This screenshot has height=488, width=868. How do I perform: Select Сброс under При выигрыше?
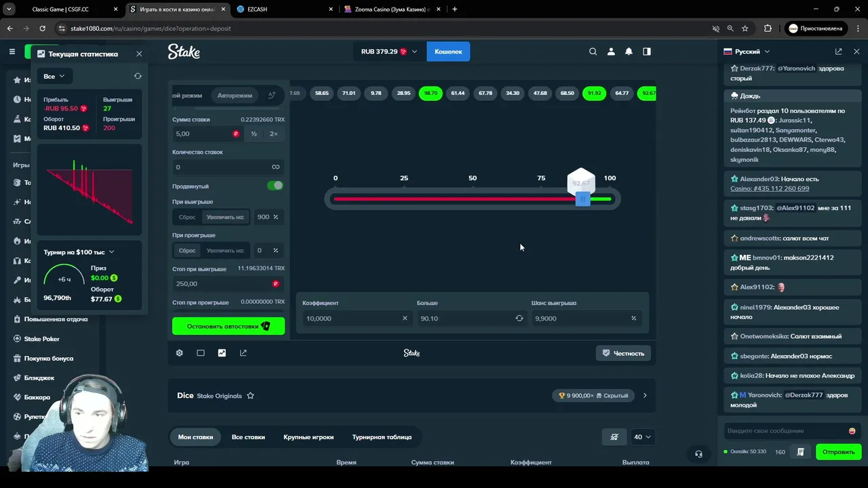click(x=187, y=217)
